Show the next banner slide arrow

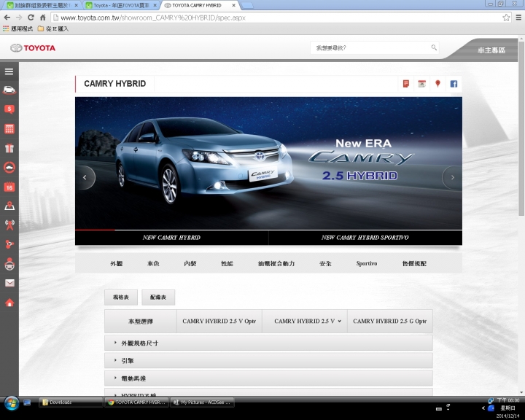pos(452,177)
